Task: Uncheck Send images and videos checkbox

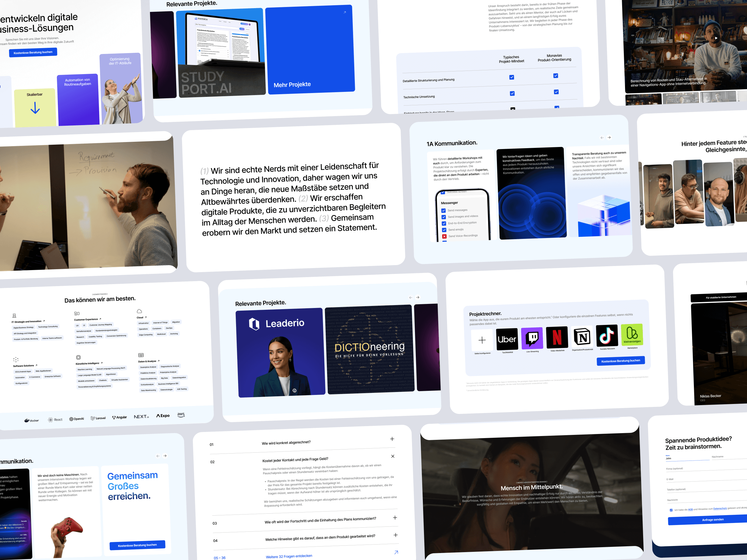Action: click(x=444, y=217)
